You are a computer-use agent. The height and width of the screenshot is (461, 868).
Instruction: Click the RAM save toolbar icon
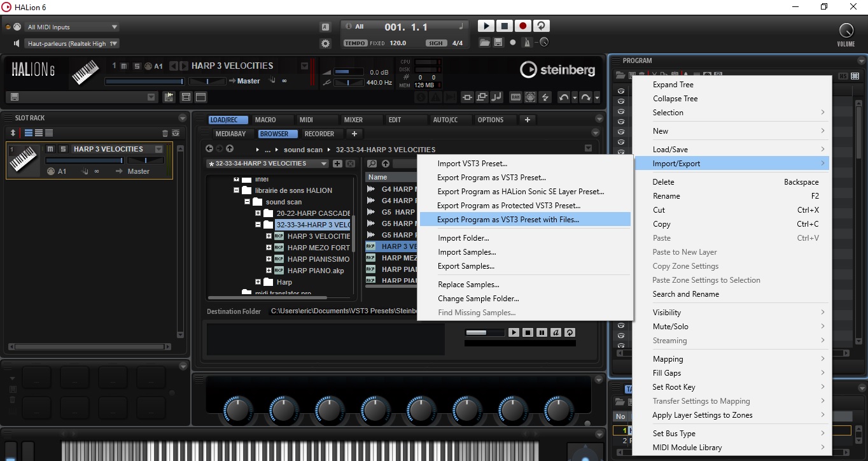(514, 97)
